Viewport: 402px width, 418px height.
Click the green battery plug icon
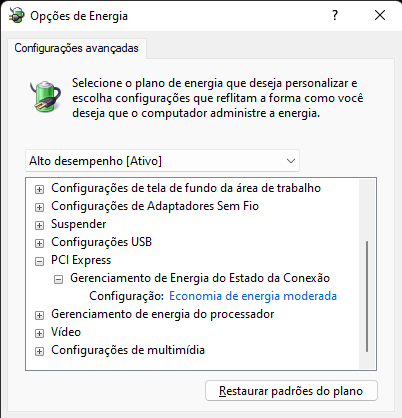pyautogui.click(x=45, y=96)
